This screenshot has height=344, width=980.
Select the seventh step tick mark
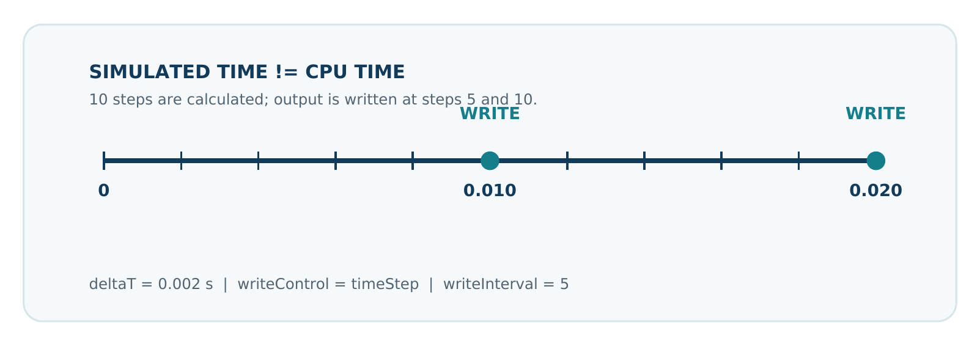[644, 161]
